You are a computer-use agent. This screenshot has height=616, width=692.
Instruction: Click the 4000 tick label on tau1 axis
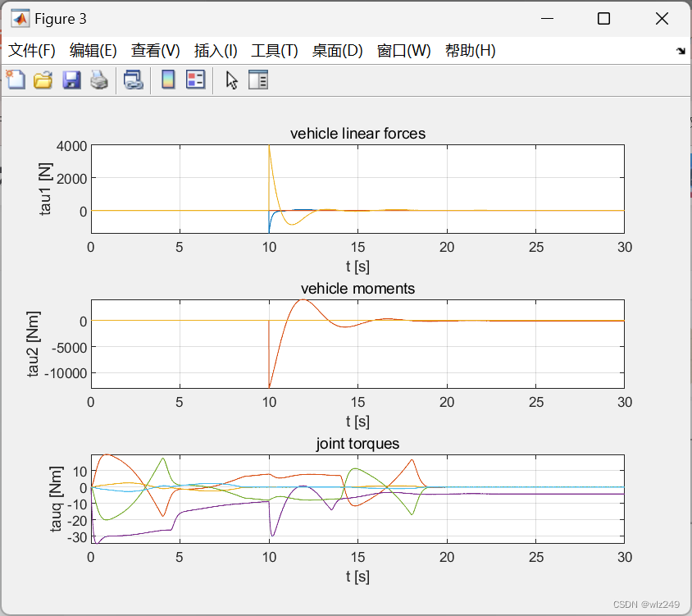[x=71, y=146]
